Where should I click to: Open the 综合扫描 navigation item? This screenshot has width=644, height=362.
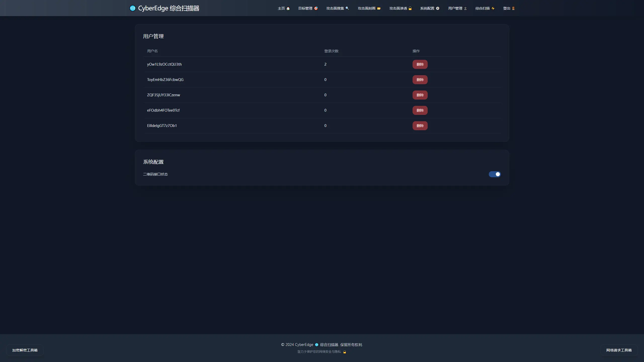482,9
